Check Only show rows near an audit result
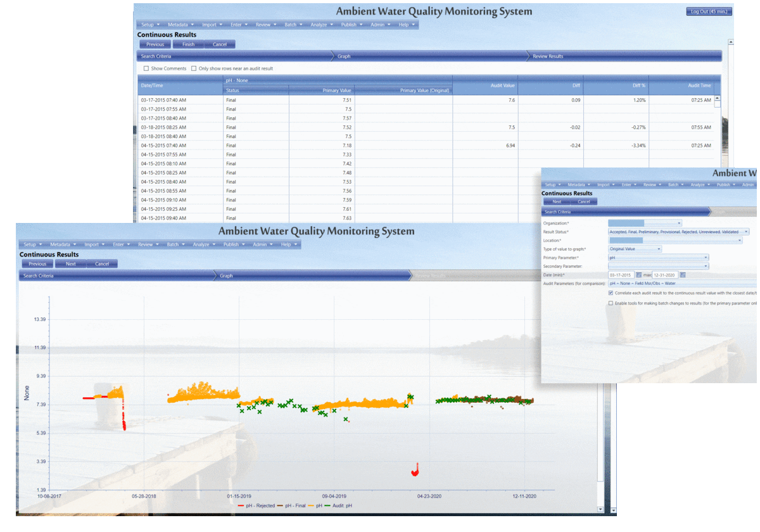The image size is (760, 532). click(194, 68)
